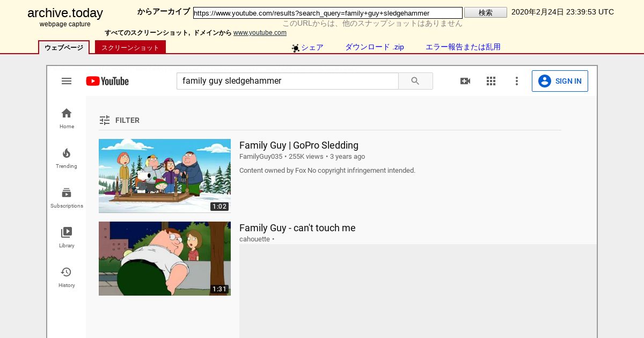The height and width of the screenshot is (338, 644).
Task: Click the capture timestamp 23:39:53 UTC
Action: 562,12
